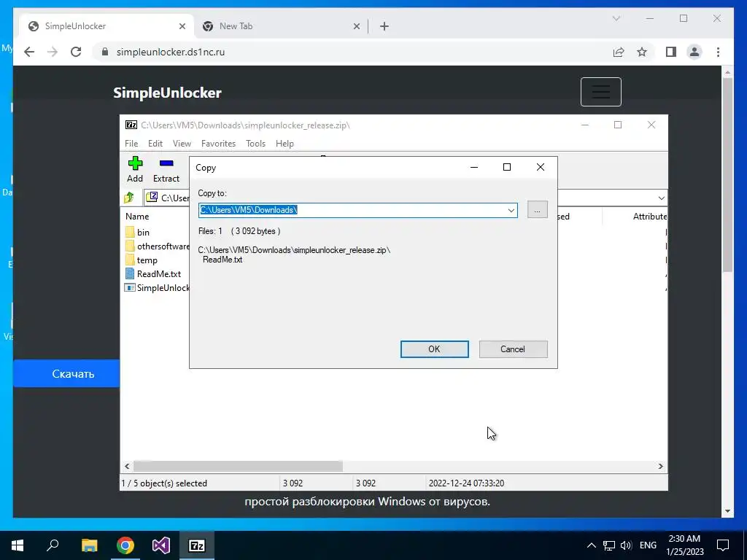Confirm copy with OK button

point(434,349)
